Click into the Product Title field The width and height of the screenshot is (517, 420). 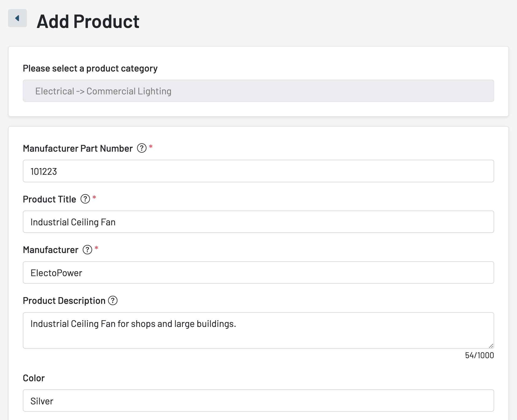coord(258,222)
